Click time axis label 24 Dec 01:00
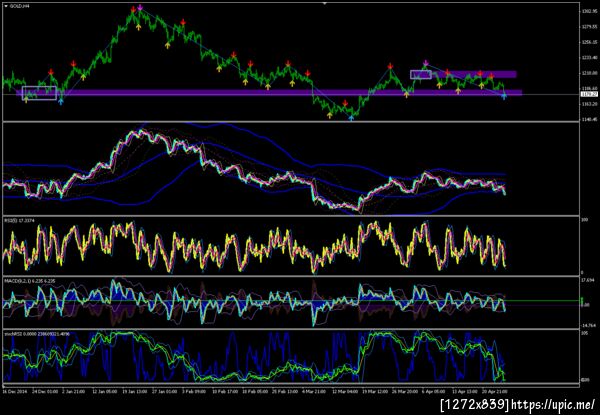The image size is (600, 415). [x=45, y=392]
